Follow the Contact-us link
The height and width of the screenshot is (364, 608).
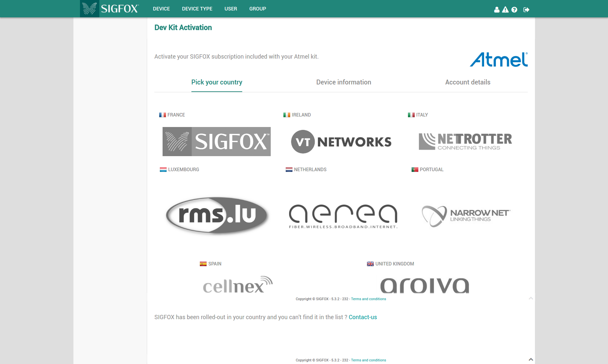(x=363, y=317)
